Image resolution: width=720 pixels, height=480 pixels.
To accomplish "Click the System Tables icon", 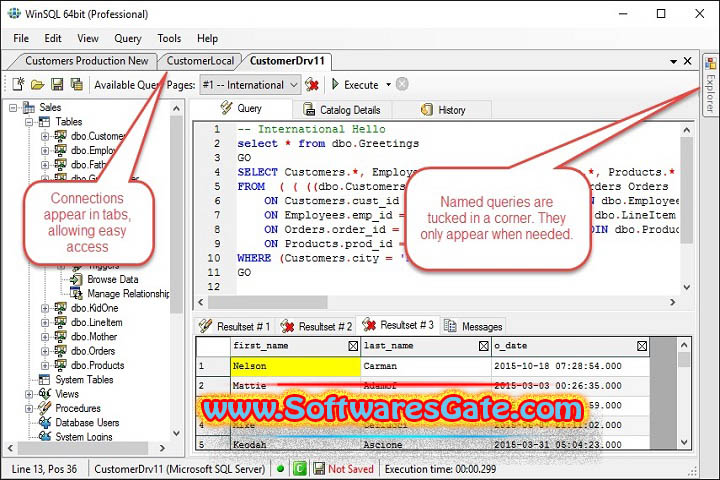I will (x=45, y=379).
